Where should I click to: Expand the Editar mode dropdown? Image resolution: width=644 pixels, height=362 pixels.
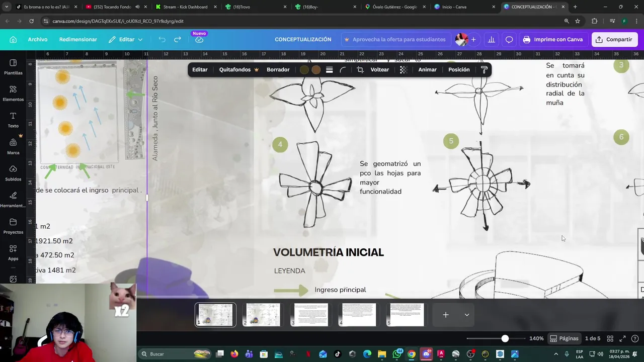coord(126,40)
